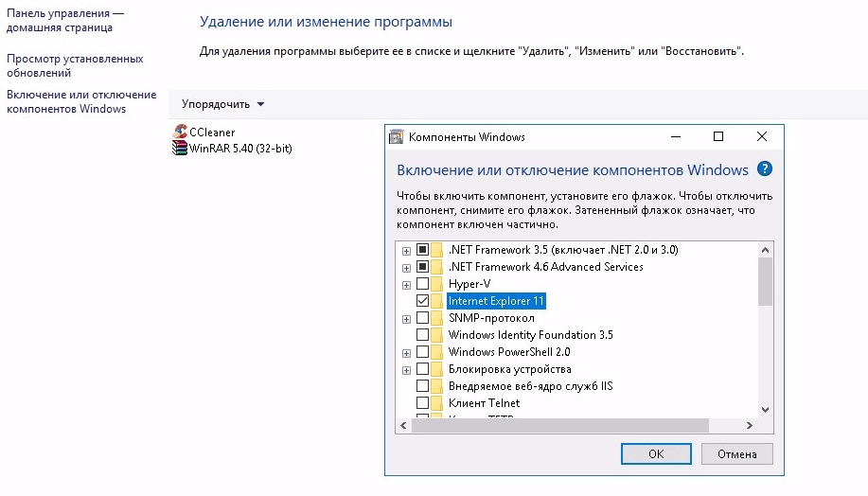Screen dimensions: 868x496
Task: Select the Внедряемое веб-ядро служб IIS label
Action: [531, 386]
